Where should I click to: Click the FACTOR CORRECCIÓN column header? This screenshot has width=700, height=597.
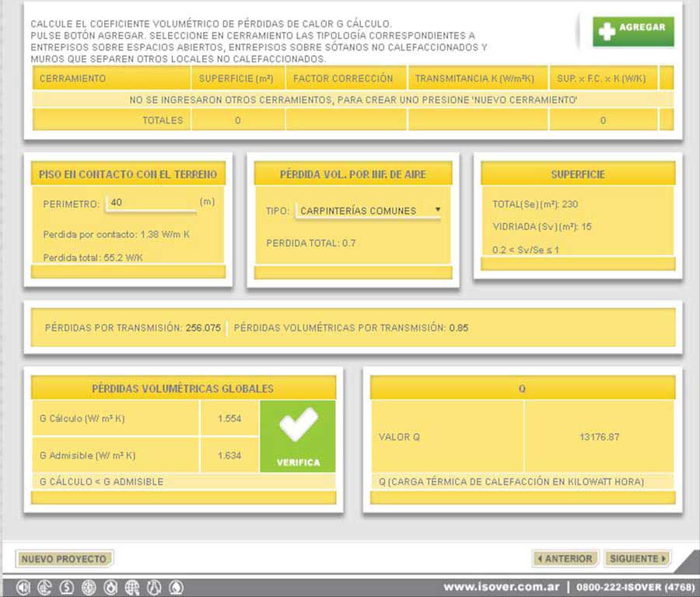click(x=343, y=79)
